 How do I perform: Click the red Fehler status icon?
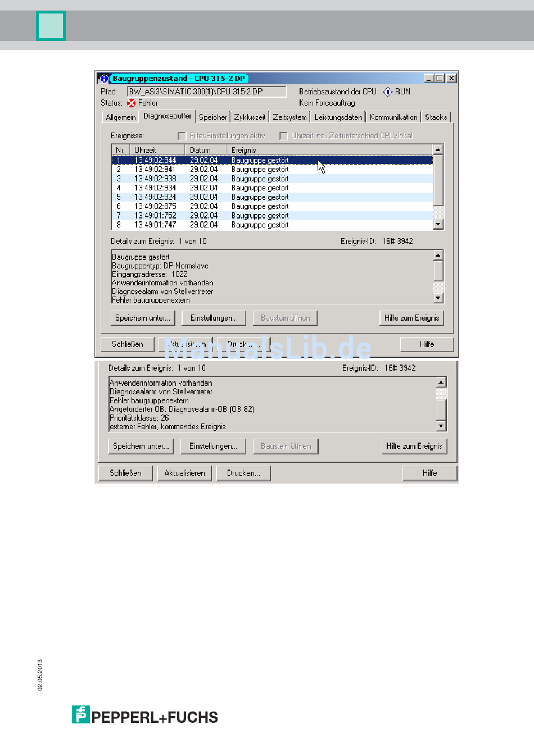pos(131,103)
